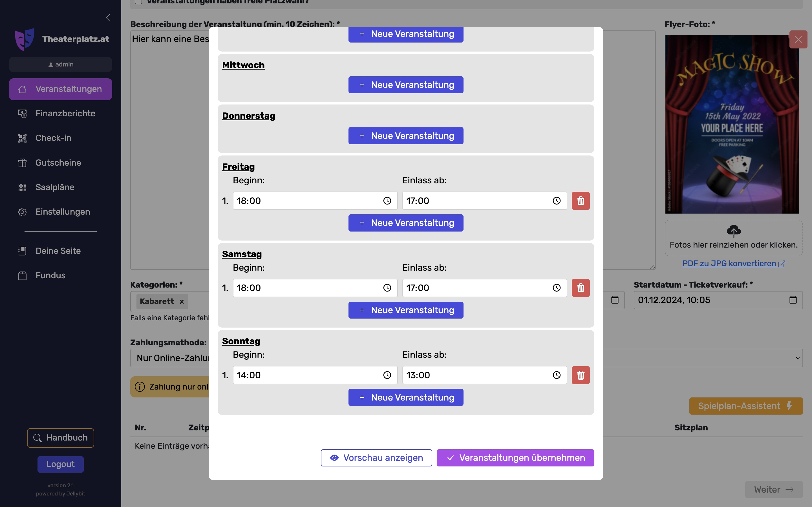The image size is (812, 507).
Task: Expand the Zahlungsmethode dropdown arrow
Action: tap(798, 358)
